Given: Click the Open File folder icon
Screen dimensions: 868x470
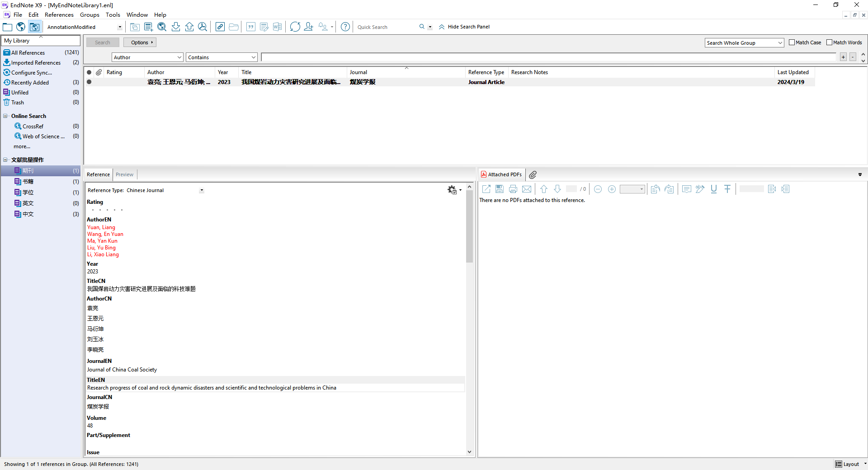Looking at the screenshot, I should pyautogui.click(x=234, y=27).
